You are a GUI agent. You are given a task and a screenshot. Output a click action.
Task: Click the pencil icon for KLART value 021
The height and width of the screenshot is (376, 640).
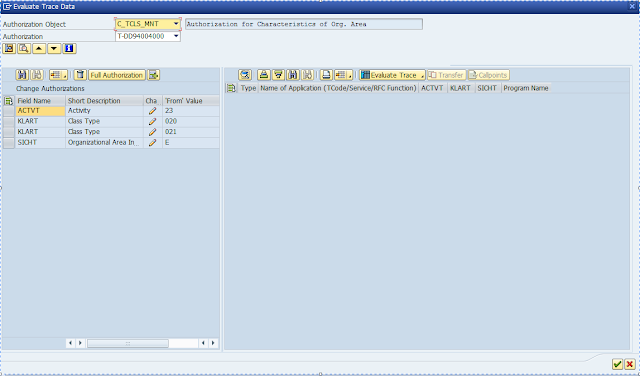[x=152, y=132]
